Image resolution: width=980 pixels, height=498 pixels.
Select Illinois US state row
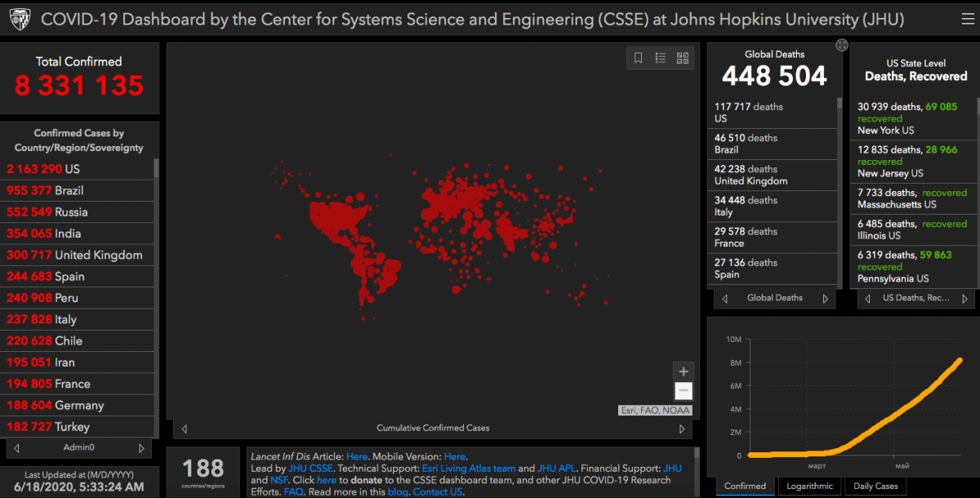(x=912, y=229)
